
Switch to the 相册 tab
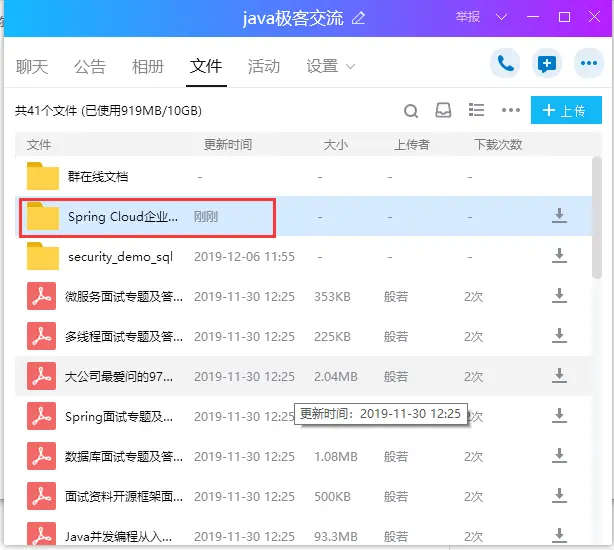(x=148, y=67)
